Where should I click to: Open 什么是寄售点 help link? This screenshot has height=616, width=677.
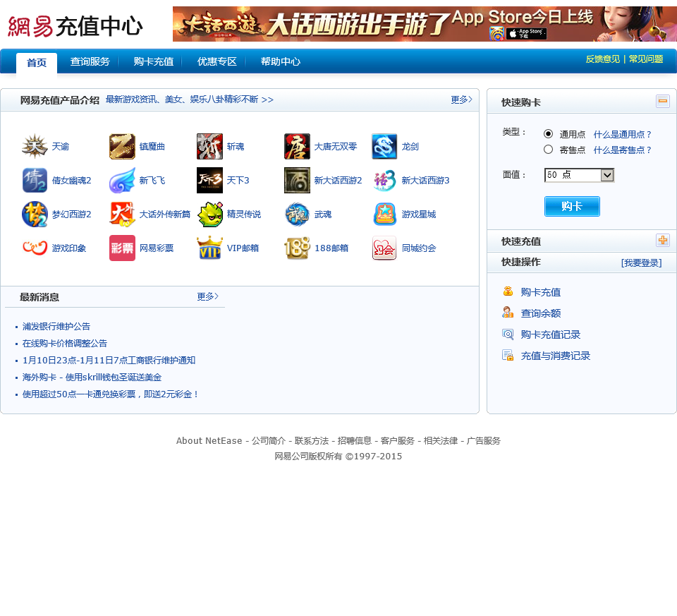[623, 150]
